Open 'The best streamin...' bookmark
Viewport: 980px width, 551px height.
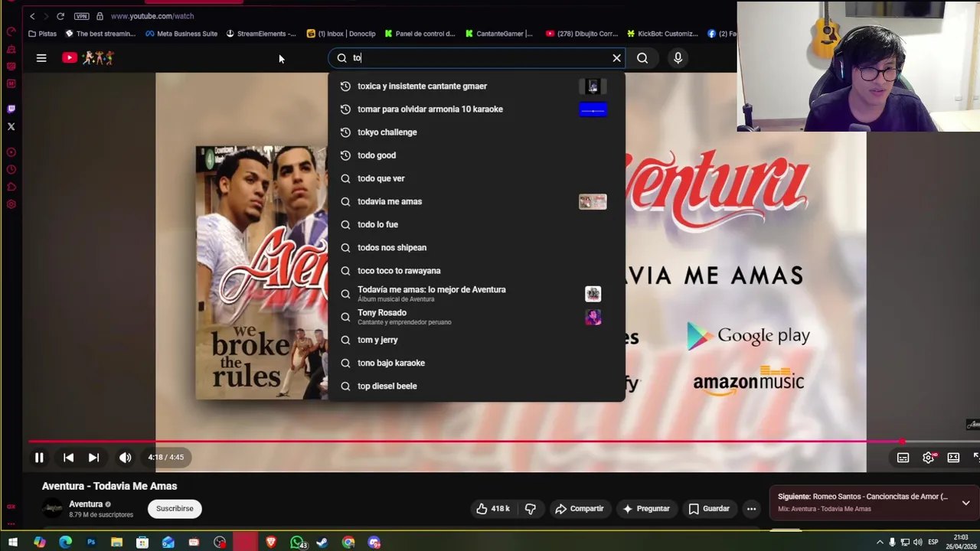pyautogui.click(x=100, y=34)
